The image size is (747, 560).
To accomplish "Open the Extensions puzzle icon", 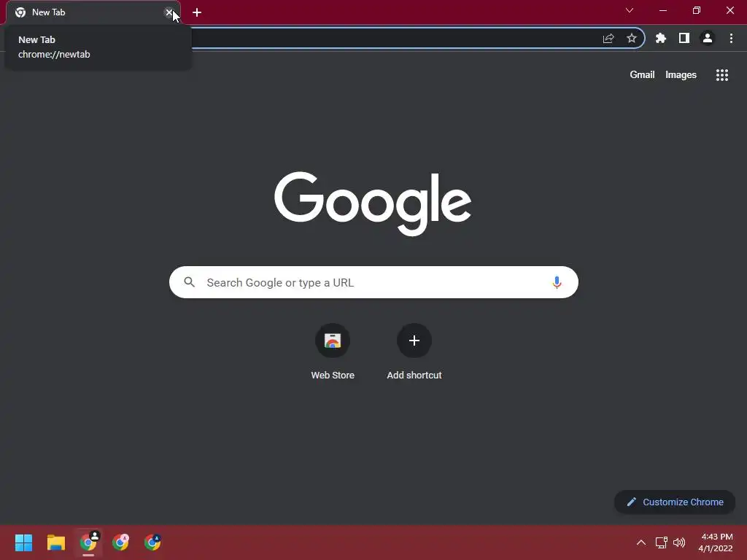I will pos(661,38).
